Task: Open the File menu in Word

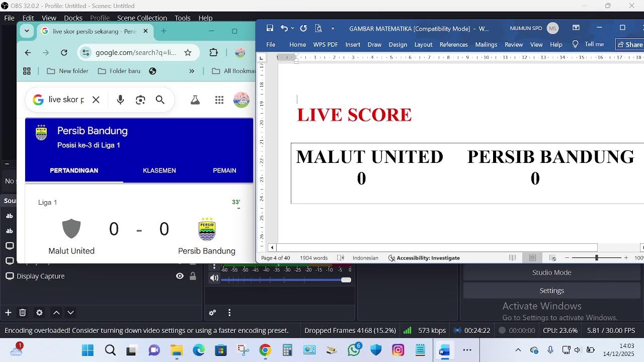Action: coord(271,44)
